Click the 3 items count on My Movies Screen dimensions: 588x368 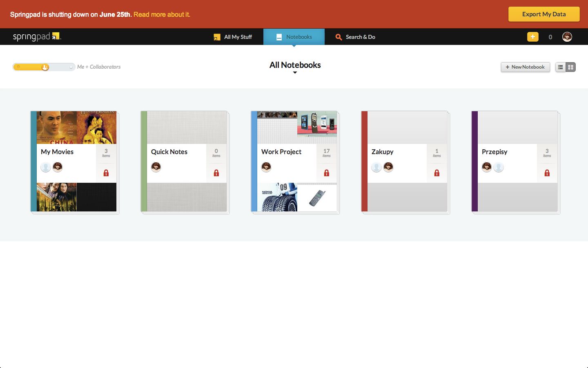106,153
